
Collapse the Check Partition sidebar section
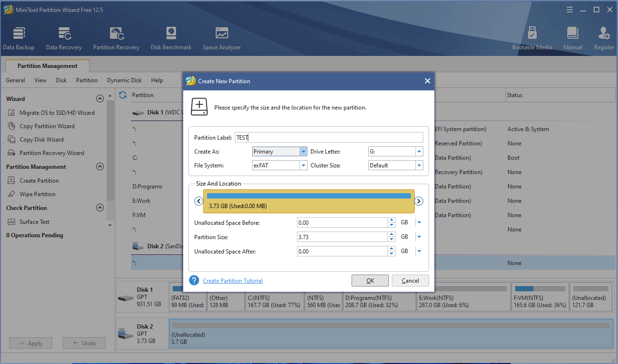click(x=100, y=208)
